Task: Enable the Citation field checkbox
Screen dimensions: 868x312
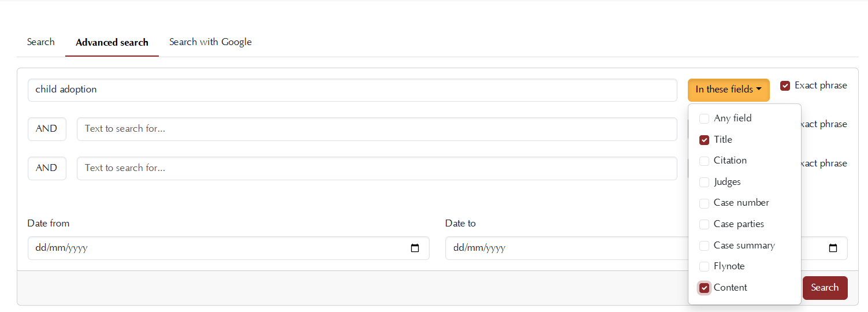Action: click(x=704, y=161)
